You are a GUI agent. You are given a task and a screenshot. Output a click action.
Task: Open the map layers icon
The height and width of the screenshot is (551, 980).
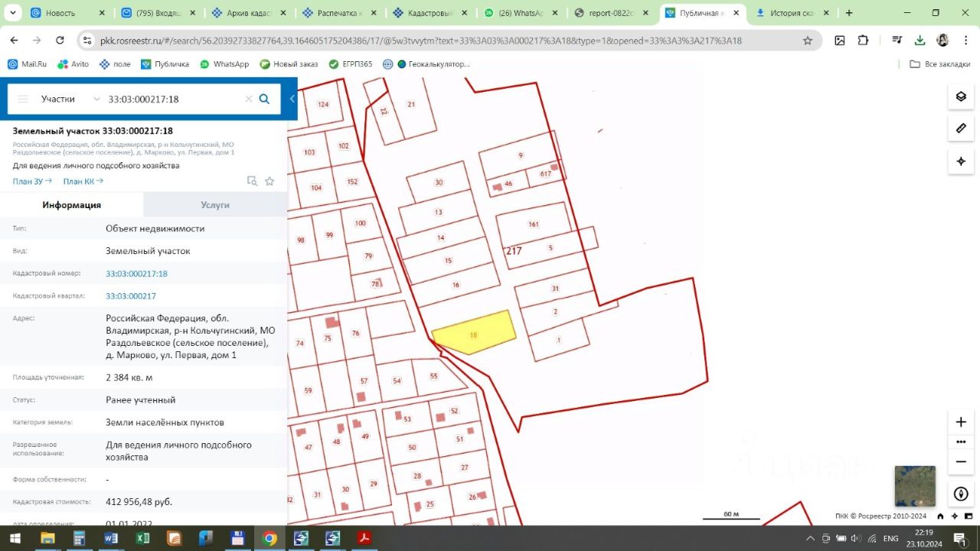[x=961, y=96]
